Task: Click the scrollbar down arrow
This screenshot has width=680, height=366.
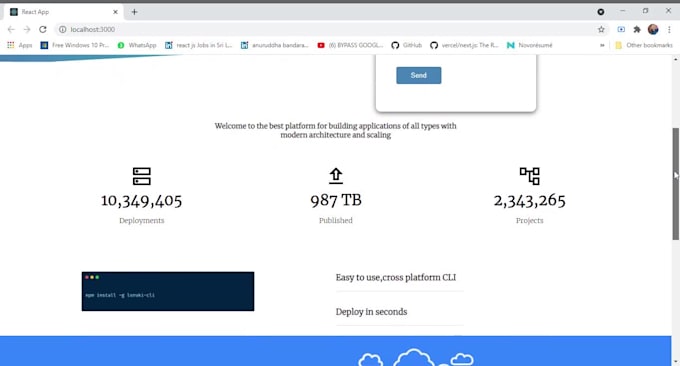Action: click(x=676, y=361)
